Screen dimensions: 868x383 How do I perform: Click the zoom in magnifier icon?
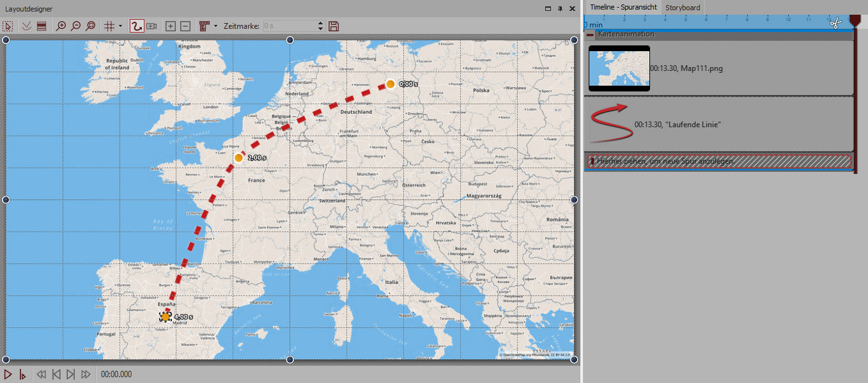coord(61,26)
